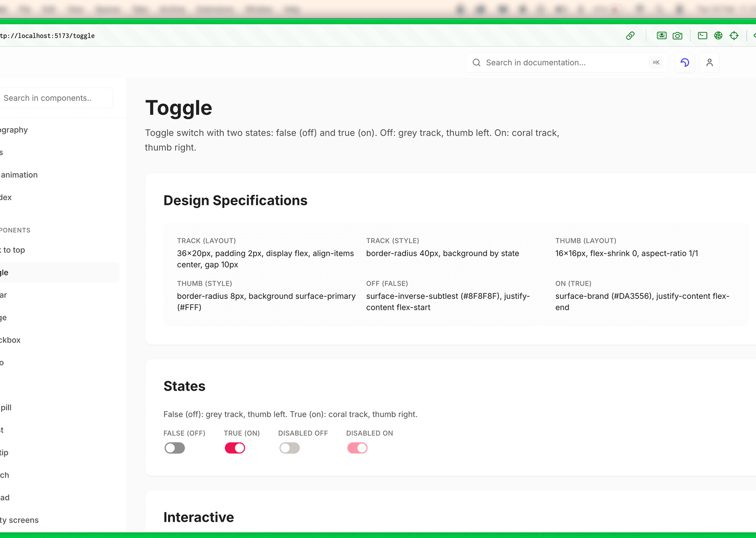This screenshot has width=756, height=538.
Task: Click the crosshair element picker icon
Action: pyautogui.click(x=734, y=36)
